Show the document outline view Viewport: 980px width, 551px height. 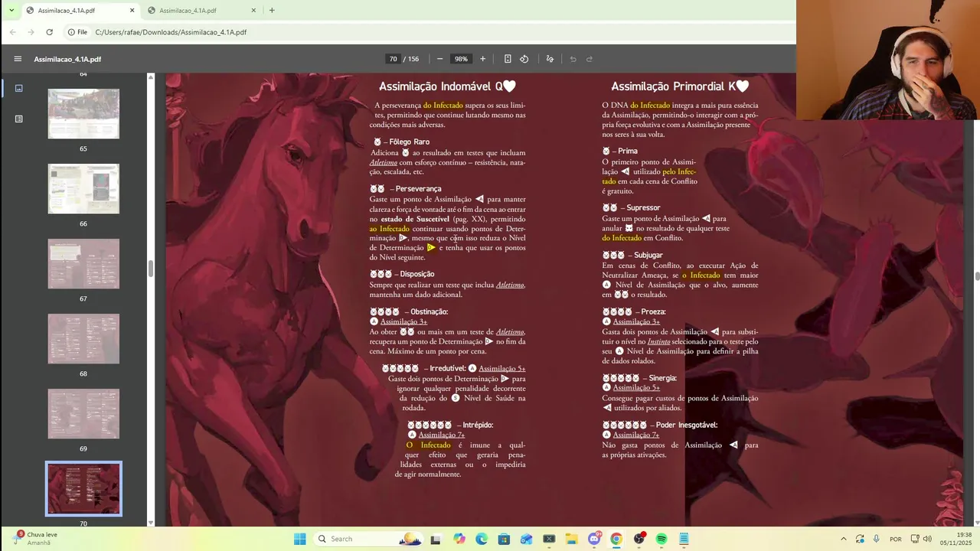point(19,119)
